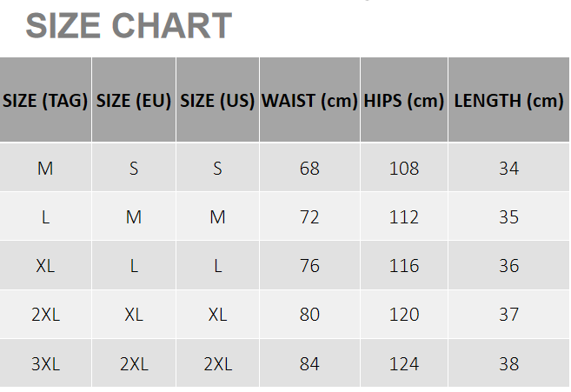Select the length value 34 cell
The height and width of the screenshot is (392, 571).
(508, 167)
